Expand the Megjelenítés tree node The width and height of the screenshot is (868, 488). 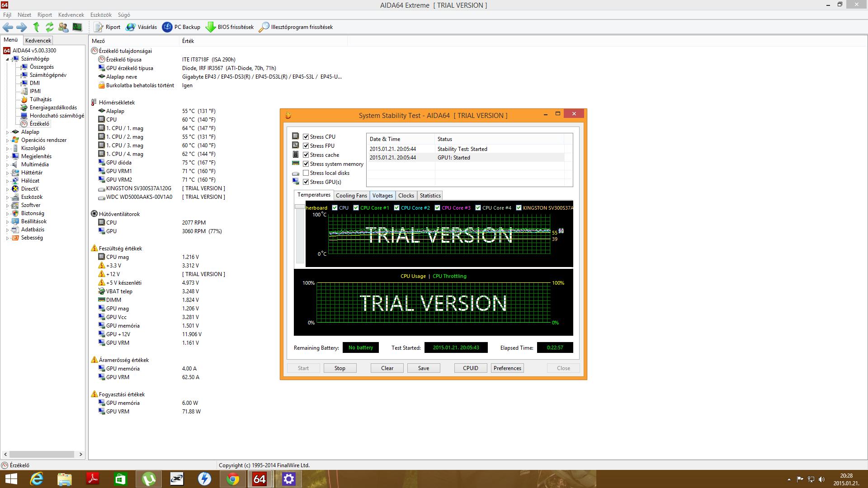8,157
